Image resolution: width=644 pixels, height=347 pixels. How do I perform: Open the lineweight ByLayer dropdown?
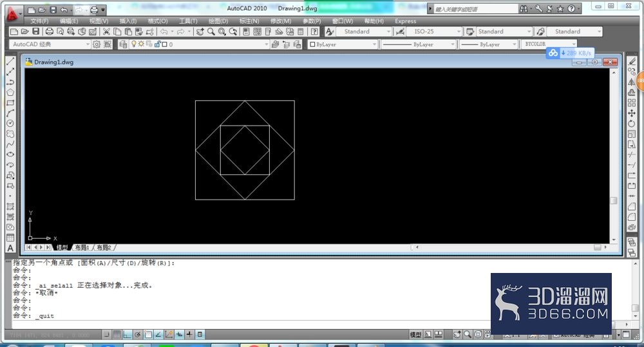[488, 44]
